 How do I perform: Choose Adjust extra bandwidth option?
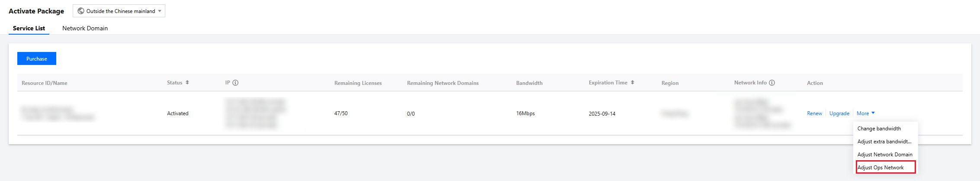click(x=884, y=142)
